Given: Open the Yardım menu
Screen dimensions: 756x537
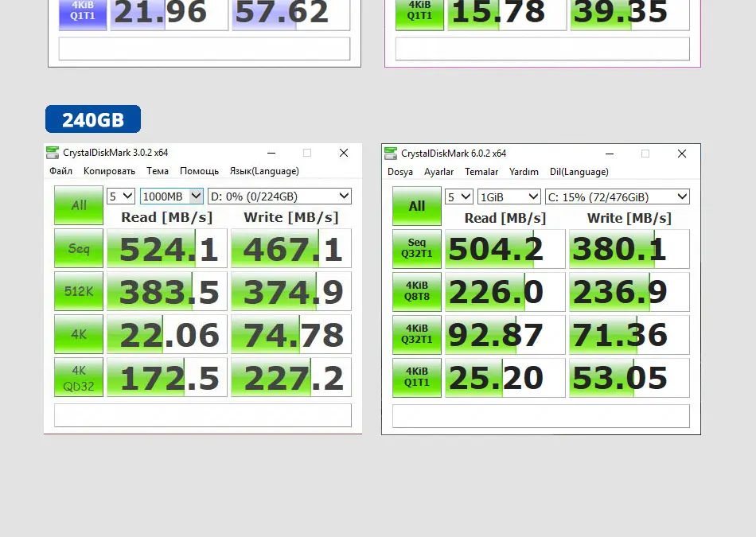Looking at the screenshot, I should (524, 172).
